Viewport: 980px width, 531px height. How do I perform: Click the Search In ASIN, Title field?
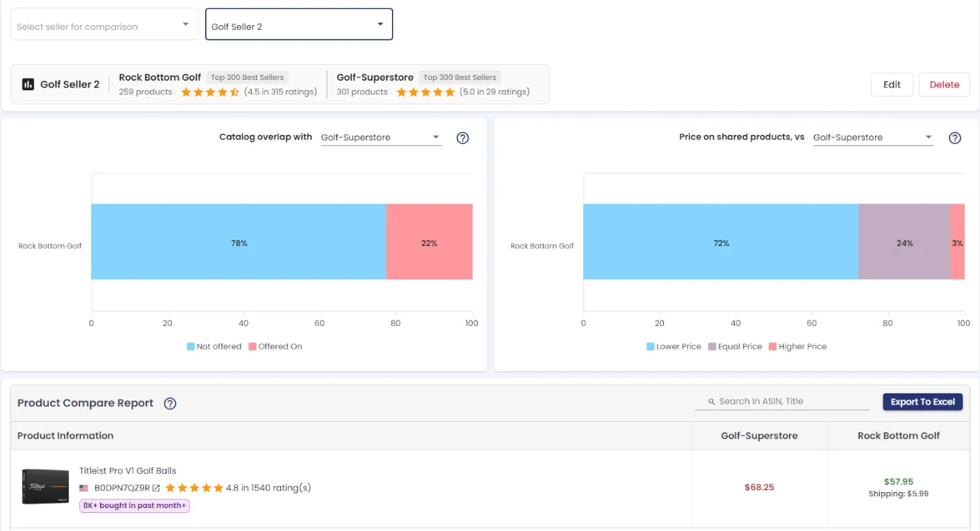point(782,402)
